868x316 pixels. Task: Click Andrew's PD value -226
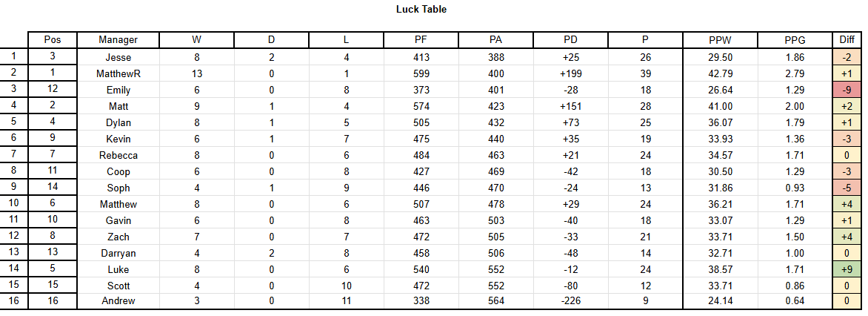coord(571,302)
